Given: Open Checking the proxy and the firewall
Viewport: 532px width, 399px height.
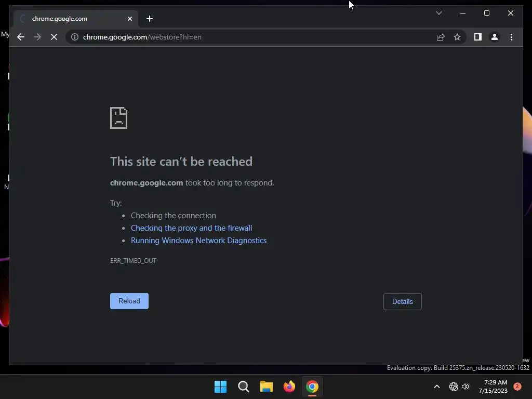Looking at the screenshot, I should pyautogui.click(x=191, y=228).
